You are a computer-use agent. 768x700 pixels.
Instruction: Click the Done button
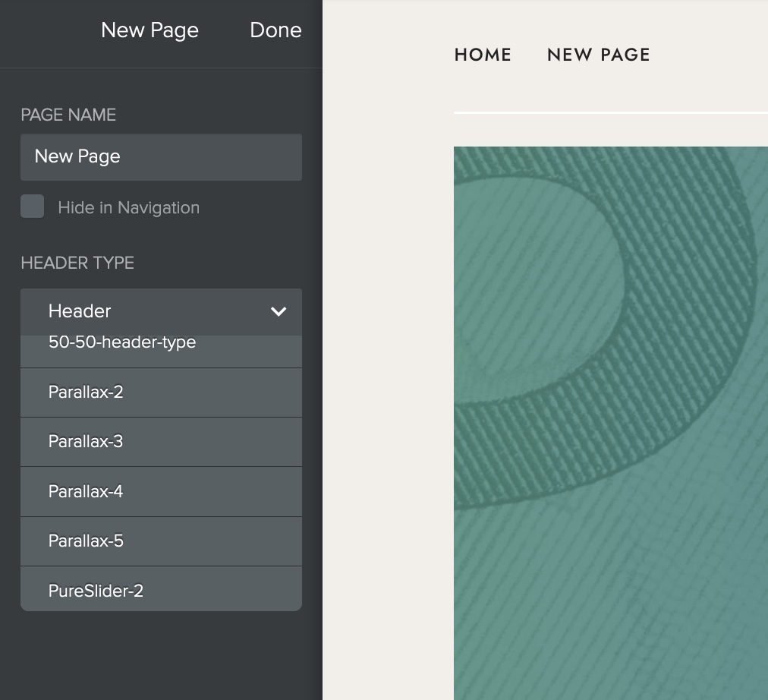[275, 30]
